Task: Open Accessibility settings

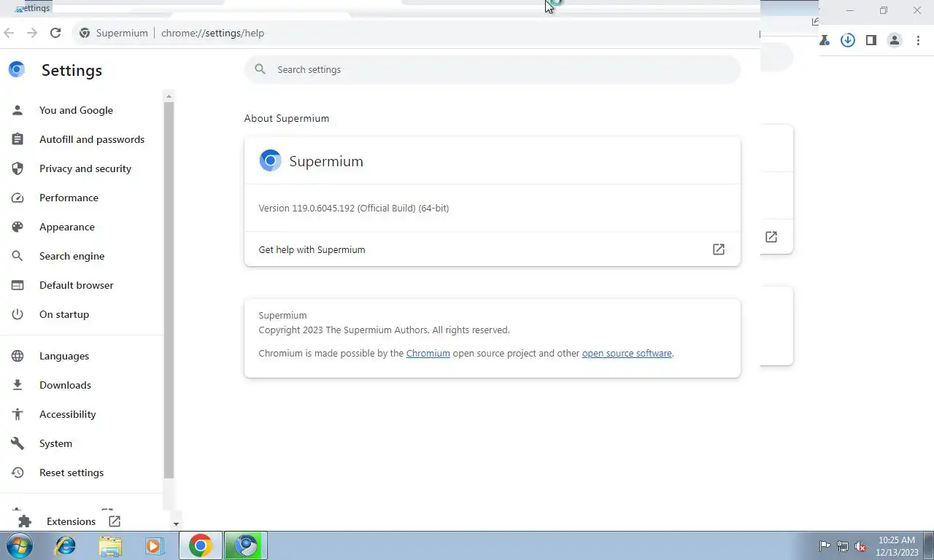Action: click(x=68, y=414)
